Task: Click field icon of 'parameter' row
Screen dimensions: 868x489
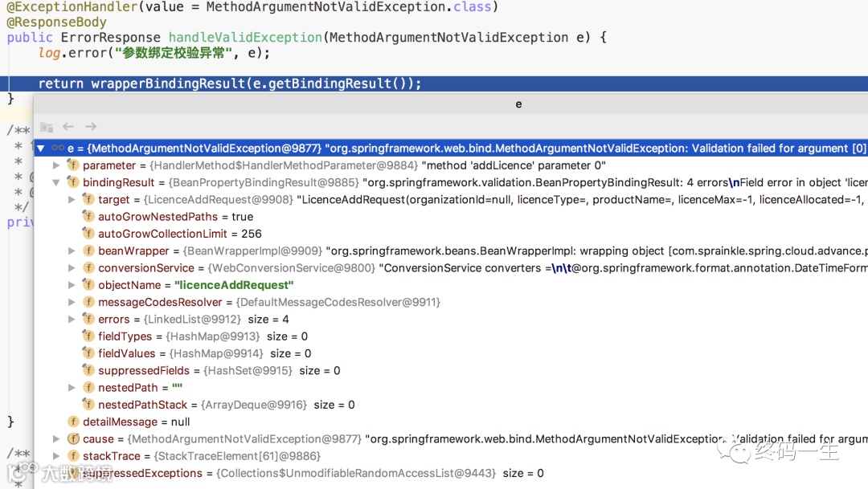Action: pyautogui.click(x=72, y=165)
